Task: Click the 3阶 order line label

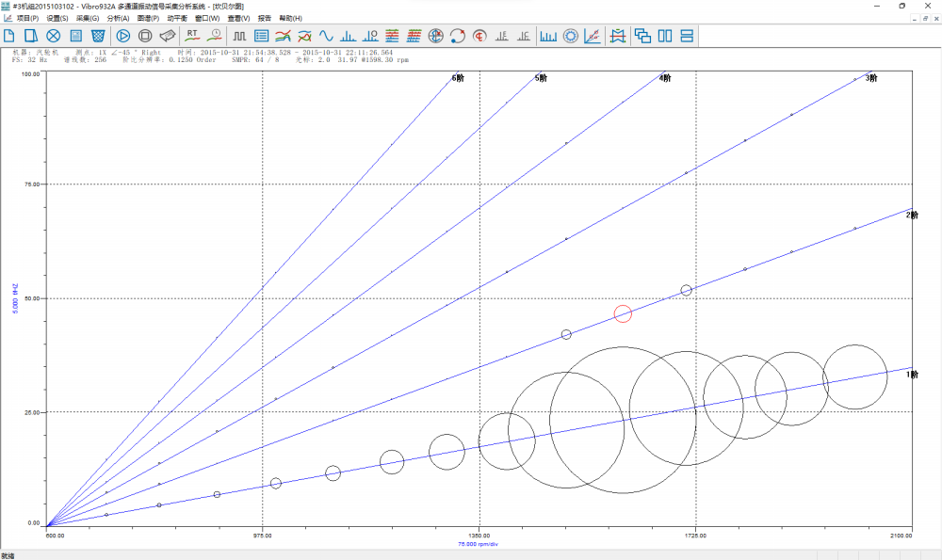Action: point(871,78)
